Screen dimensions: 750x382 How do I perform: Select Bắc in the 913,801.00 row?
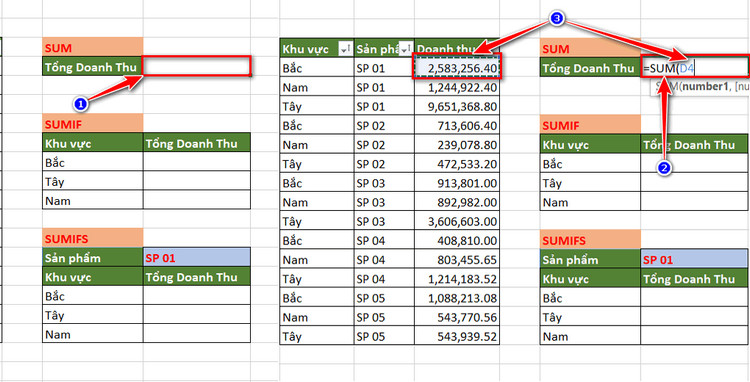(x=317, y=183)
